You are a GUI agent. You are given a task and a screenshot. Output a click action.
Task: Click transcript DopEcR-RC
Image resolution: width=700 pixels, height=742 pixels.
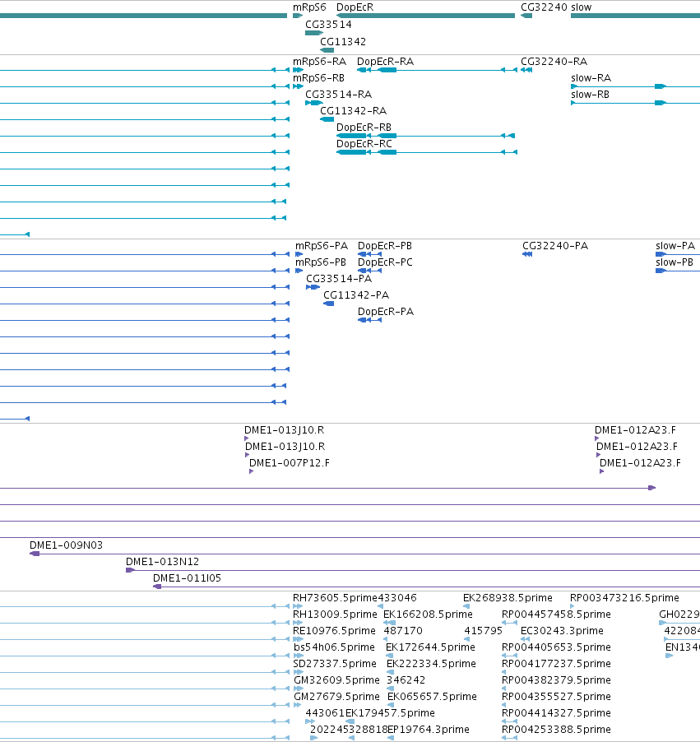364,144
